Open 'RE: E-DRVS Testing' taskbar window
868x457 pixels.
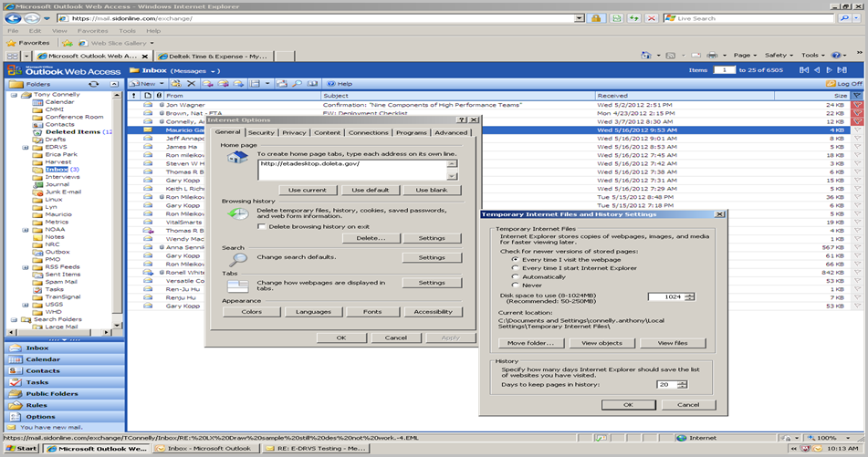(316, 449)
